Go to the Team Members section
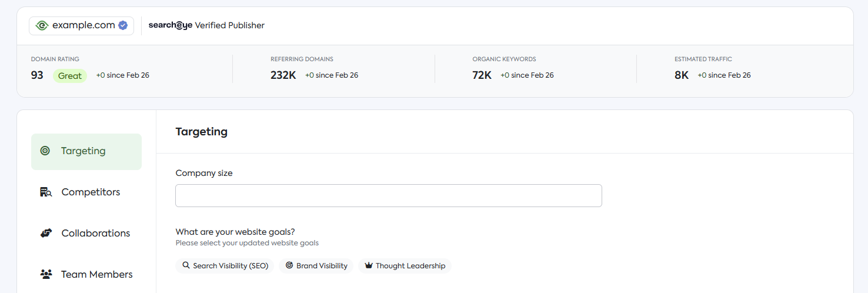This screenshot has height=293, width=868. 86,275
